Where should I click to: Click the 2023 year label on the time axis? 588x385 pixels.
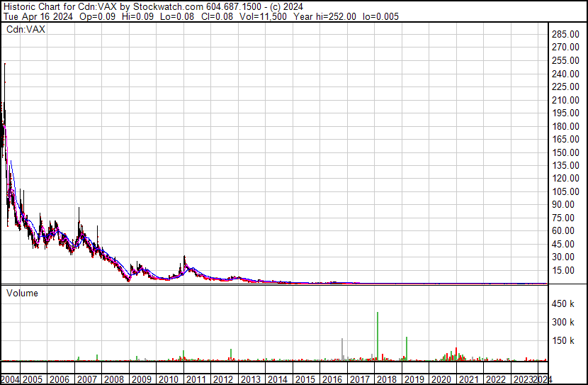pyautogui.click(x=523, y=379)
